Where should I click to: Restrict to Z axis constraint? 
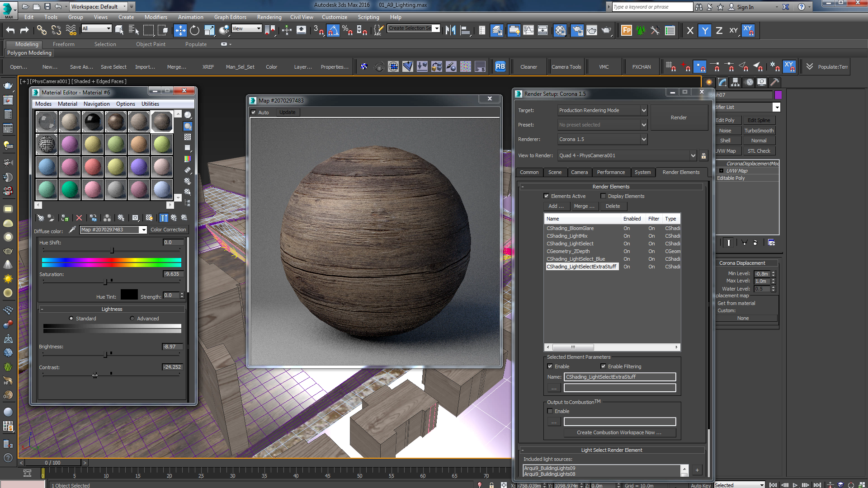719,30
